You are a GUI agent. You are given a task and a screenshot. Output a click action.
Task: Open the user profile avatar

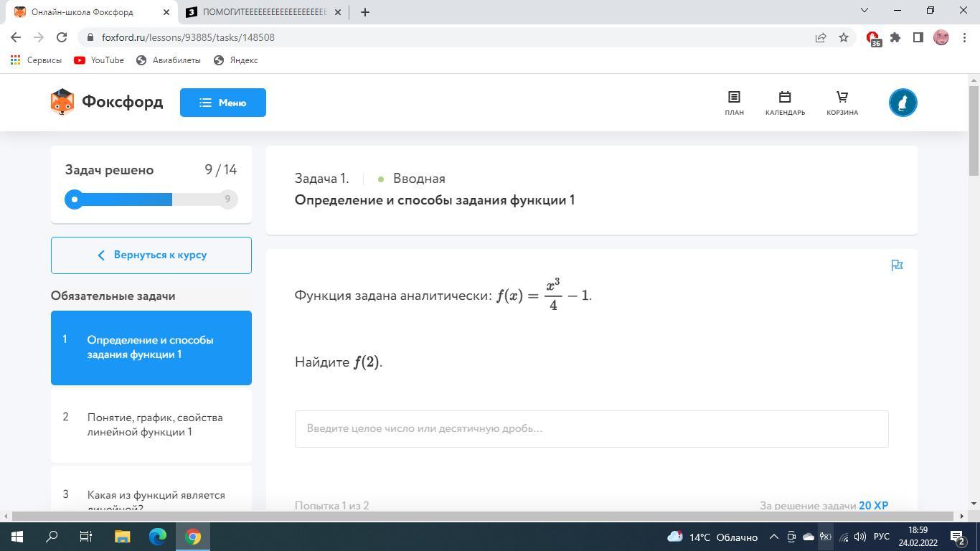pos(903,103)
